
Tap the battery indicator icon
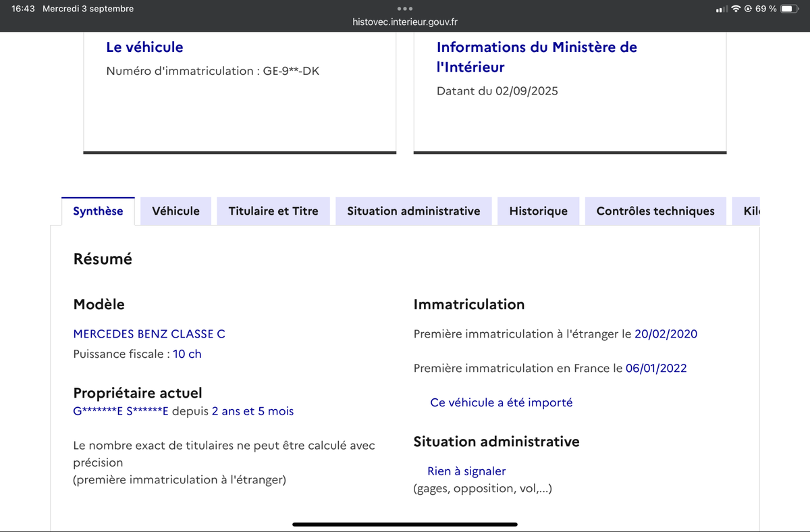click(x=790, y=9)
